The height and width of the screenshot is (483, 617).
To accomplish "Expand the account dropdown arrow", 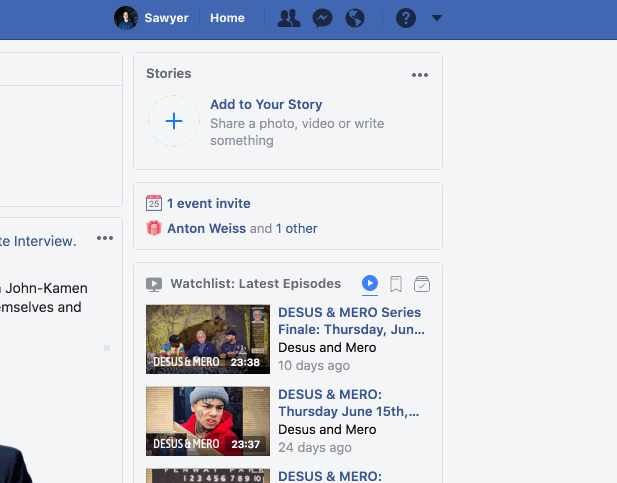I will pyautogui.click(x=437, y=18).
